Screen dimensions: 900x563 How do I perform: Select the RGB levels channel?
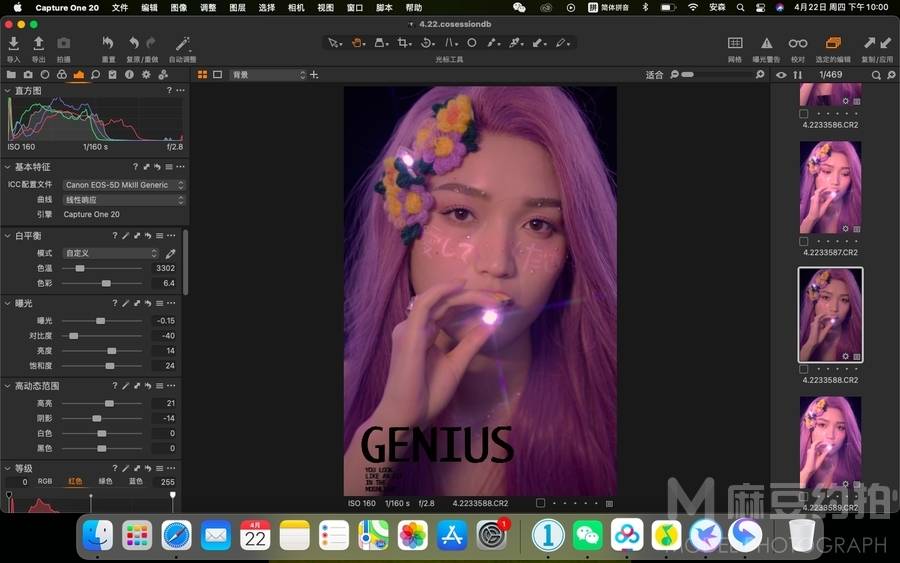click(x=45, y=482)
